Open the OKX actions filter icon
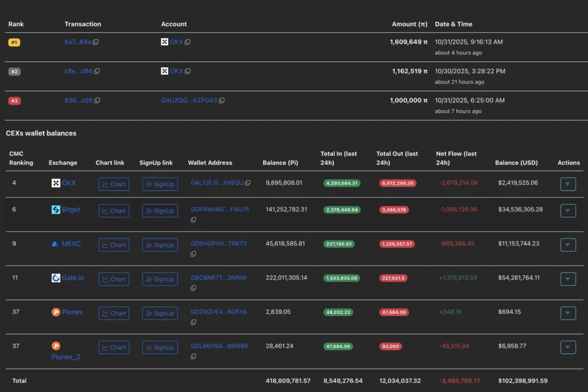This screenshot has width=588, height=392. point(568,184)
